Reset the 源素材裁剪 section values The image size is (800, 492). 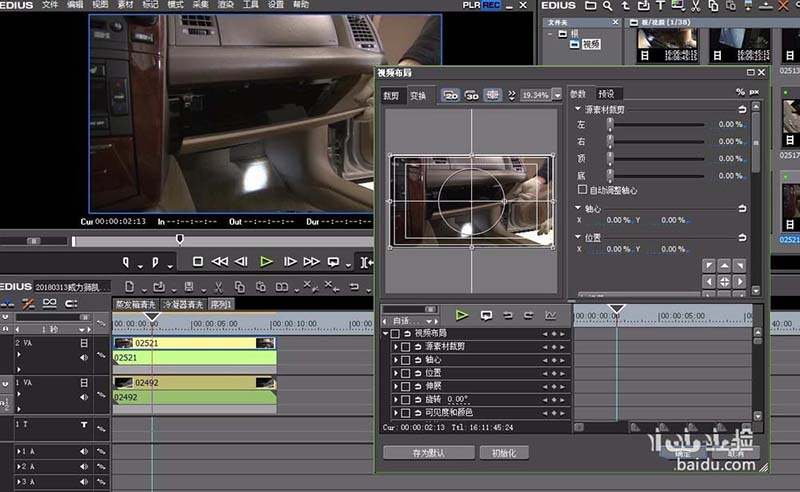[x=742, y=109]
